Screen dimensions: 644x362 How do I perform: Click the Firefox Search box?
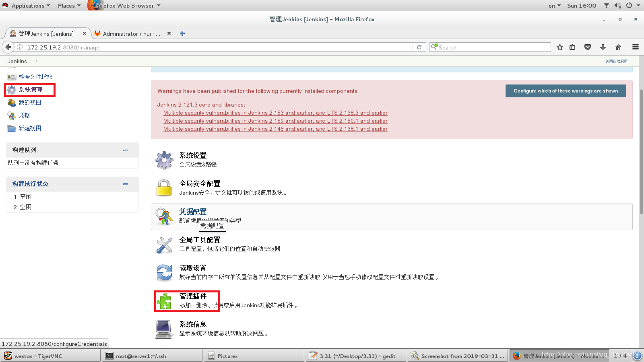pyautogui.click(x=490, y=47)
